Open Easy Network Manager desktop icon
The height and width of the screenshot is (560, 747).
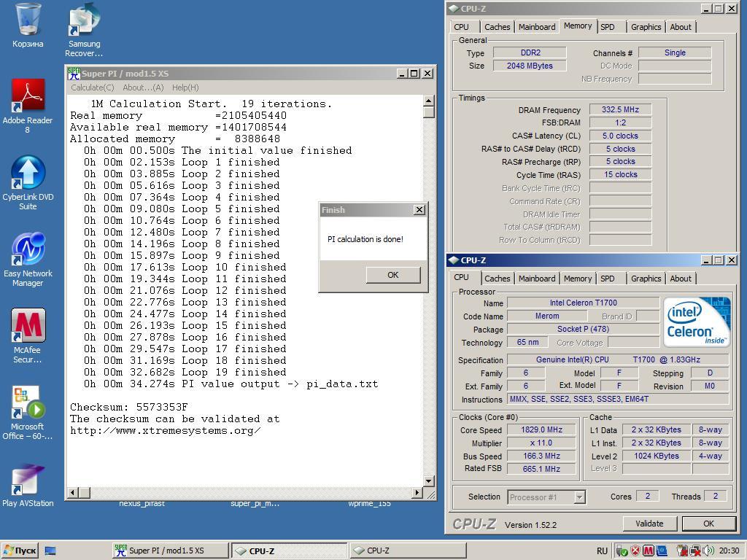coord(28,260)
